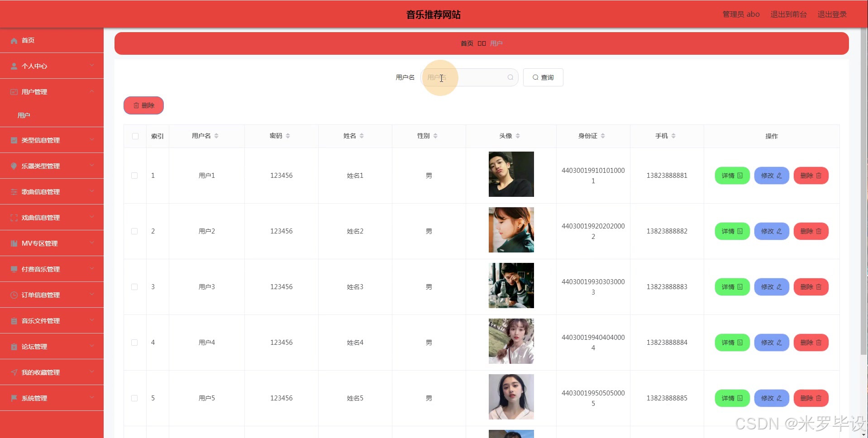
Task: Click 修改 for 用户4
Action: [772, 343]
